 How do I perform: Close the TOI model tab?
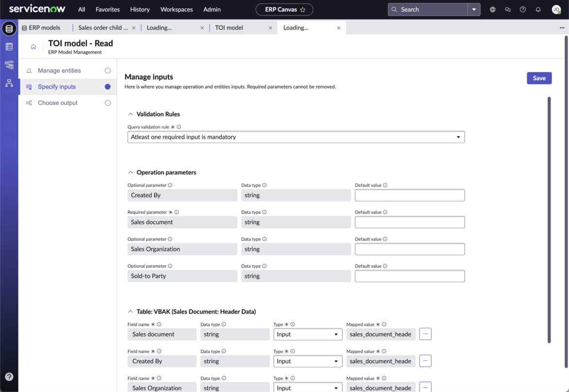[x=270, y=28]
